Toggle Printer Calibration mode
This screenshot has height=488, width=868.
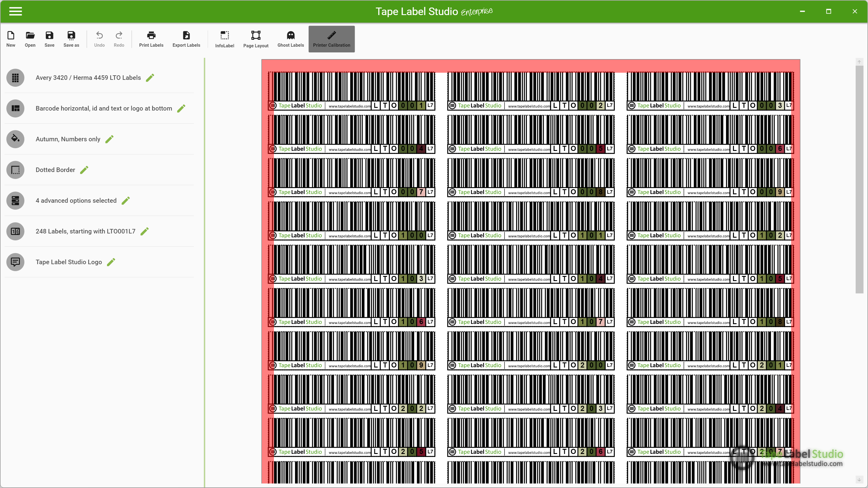coord(332,39)
